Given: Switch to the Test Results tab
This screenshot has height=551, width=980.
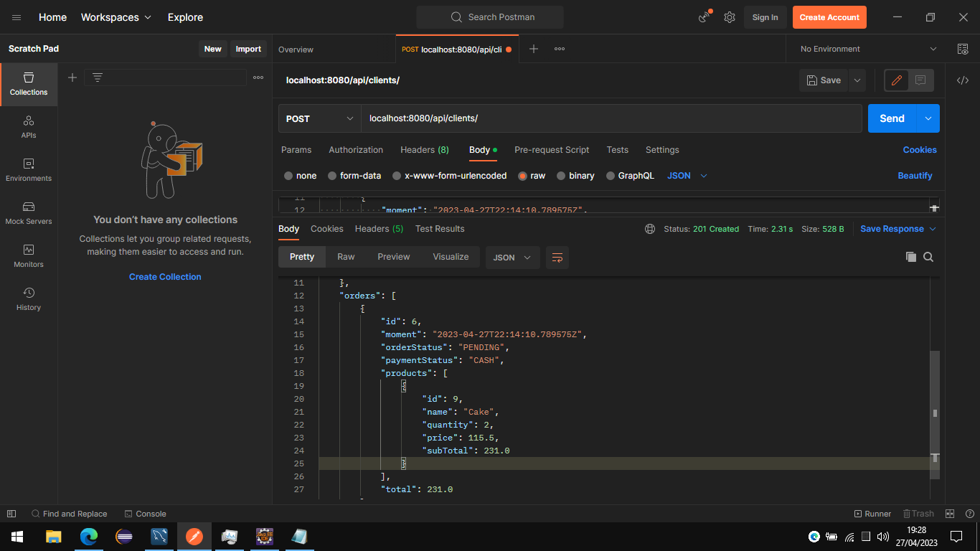Looking at the screenshot, I should click(x=440, y=229).
